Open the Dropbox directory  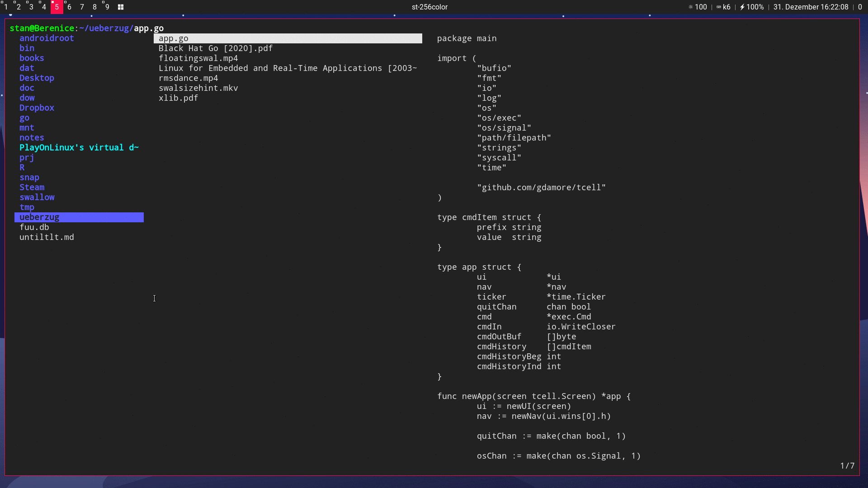tap(37, 108)
